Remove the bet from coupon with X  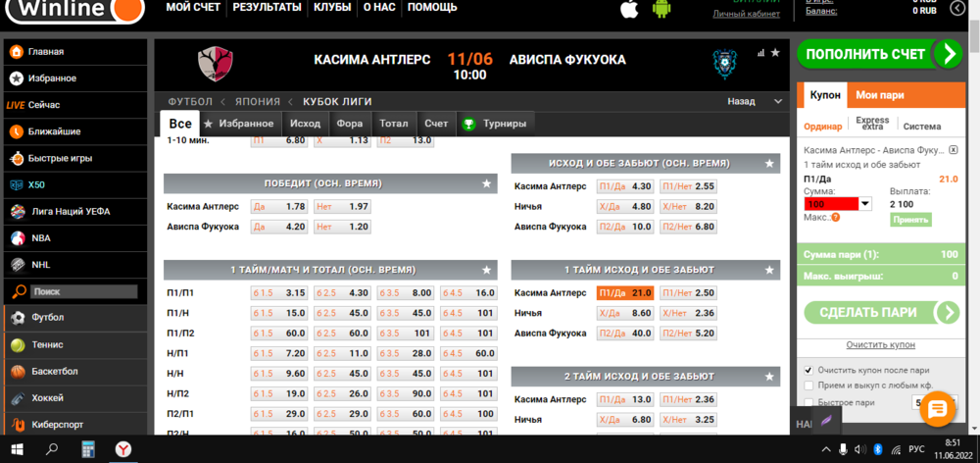[954, 150]
